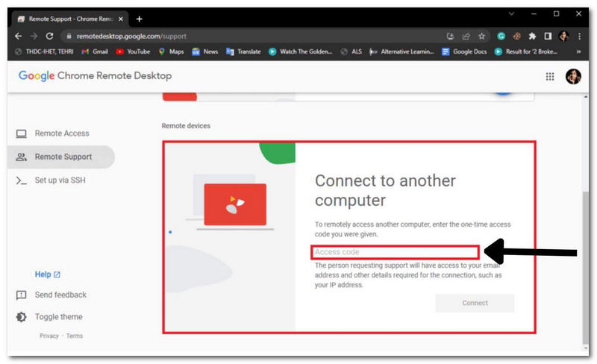Viewport: 597px width, 364px height.
Task: Open the ALS bookmark
Action: coord(351,51)
